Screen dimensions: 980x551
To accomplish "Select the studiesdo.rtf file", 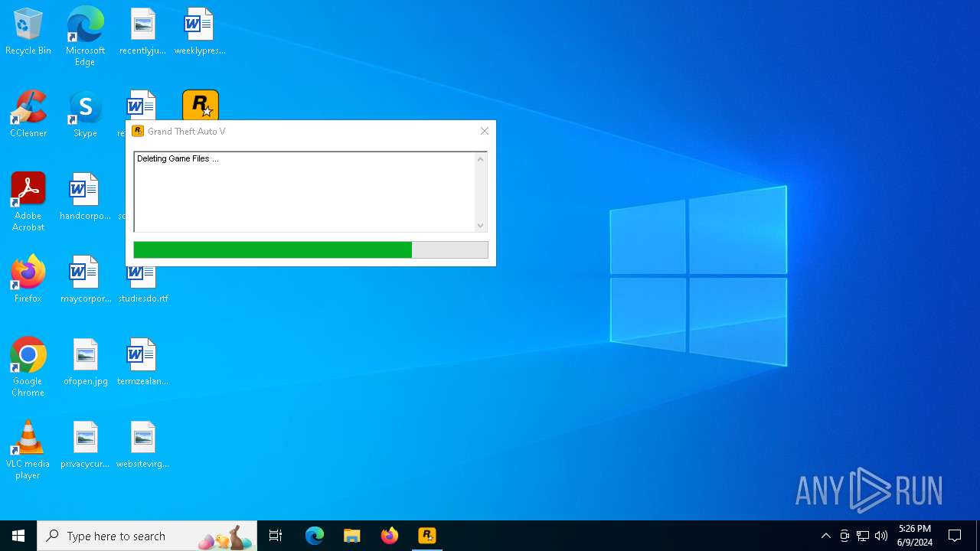I will tap(142, 285).
